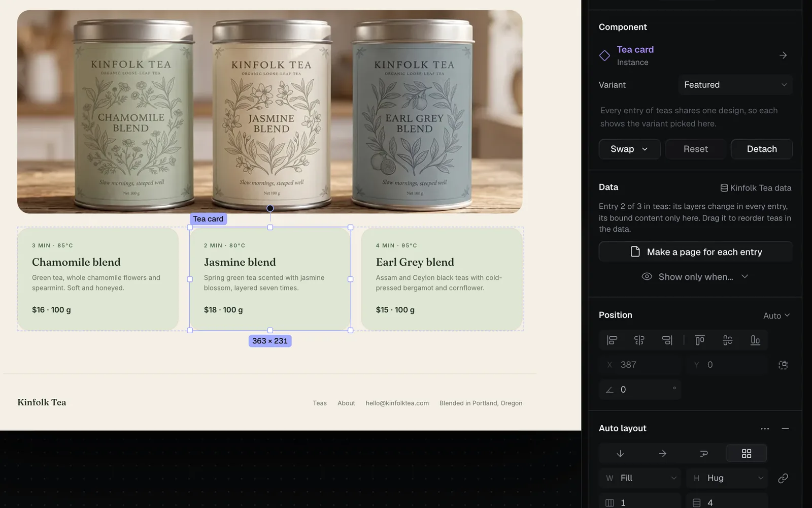Screen dimensions: 812x508
Task: Open the Swap component dropdown
Action: pyautogui.click(x=629, y=149)
